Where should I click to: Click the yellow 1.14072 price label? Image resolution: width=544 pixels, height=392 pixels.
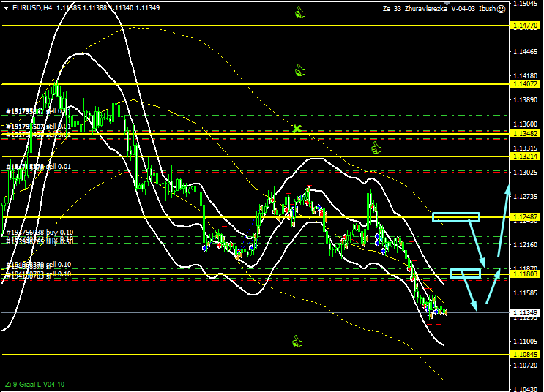point(526,84)
